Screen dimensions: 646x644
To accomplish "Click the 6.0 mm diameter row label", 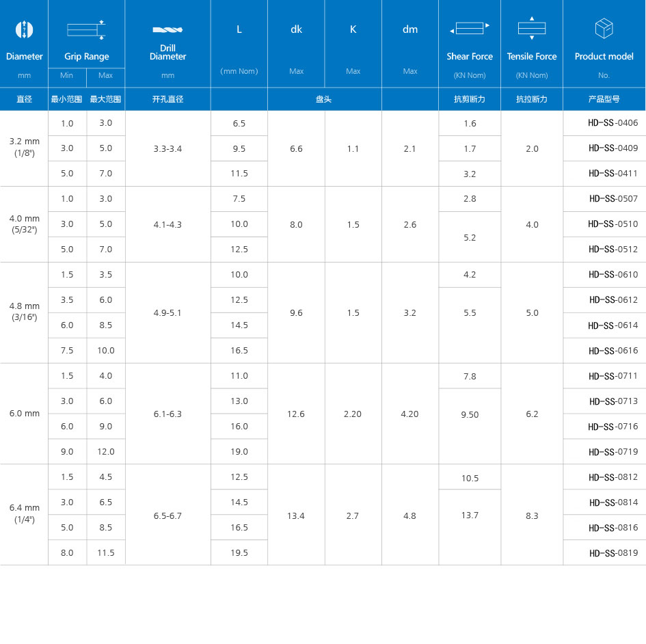I will (25, 414).
